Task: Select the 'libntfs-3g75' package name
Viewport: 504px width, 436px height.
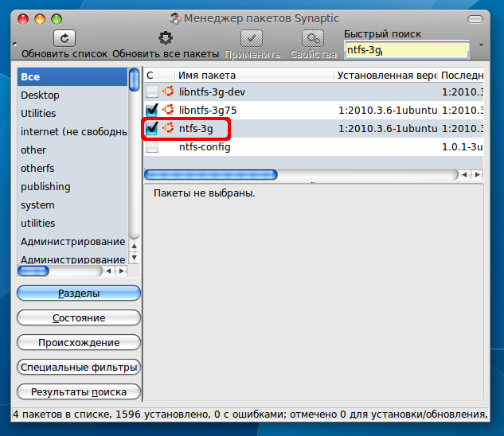Action: coord(208,111)
